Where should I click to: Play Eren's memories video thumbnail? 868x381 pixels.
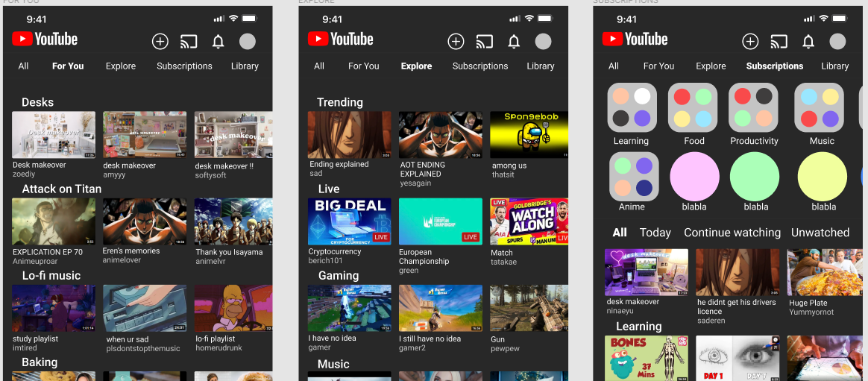(145, 221)
